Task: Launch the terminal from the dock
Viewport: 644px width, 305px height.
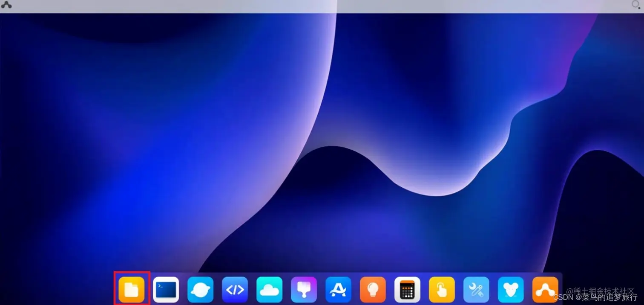Action: 166,290
